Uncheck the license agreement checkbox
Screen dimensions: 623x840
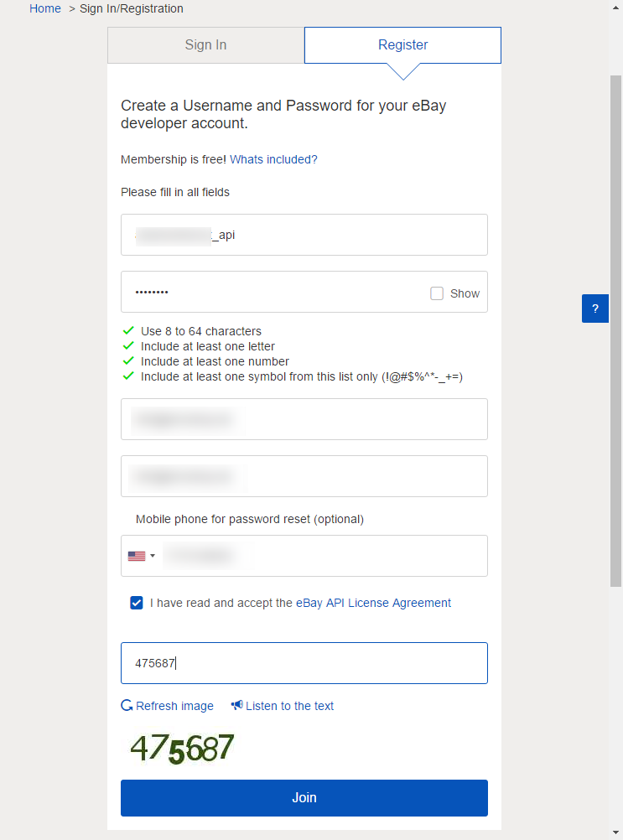click(137, 603)
